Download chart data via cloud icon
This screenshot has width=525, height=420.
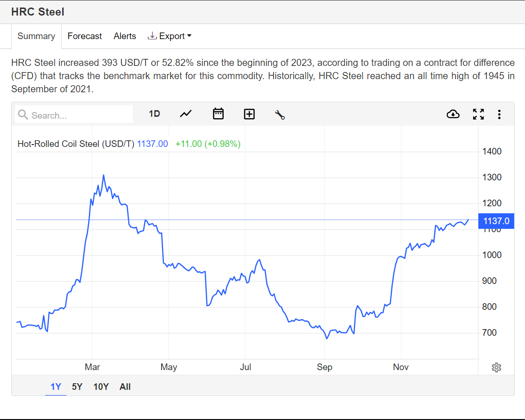[x=452, y=114]
